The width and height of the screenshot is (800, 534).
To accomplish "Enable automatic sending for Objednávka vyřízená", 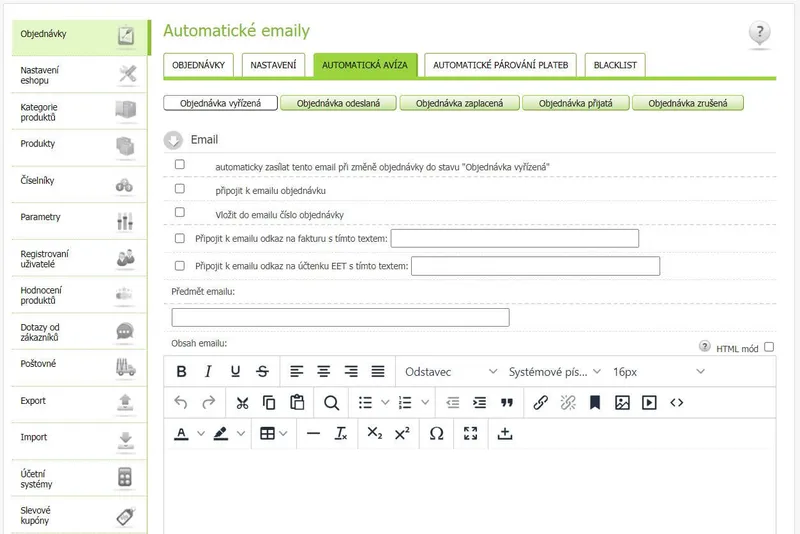I will click(x=180, y=164).
